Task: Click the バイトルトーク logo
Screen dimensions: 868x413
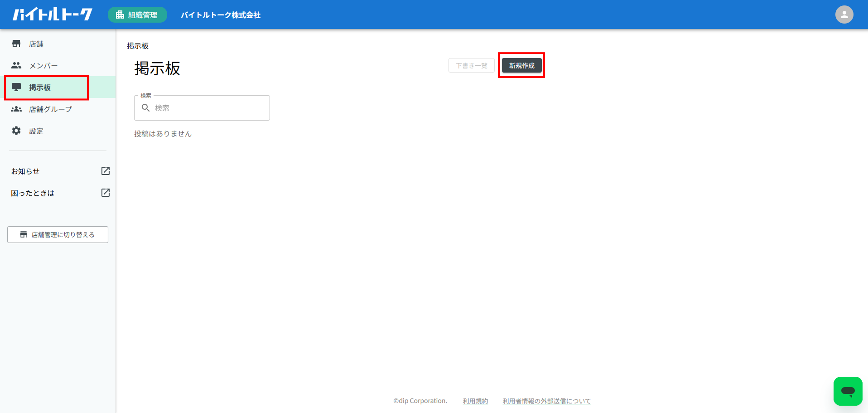Action: (x=53, y=14)
